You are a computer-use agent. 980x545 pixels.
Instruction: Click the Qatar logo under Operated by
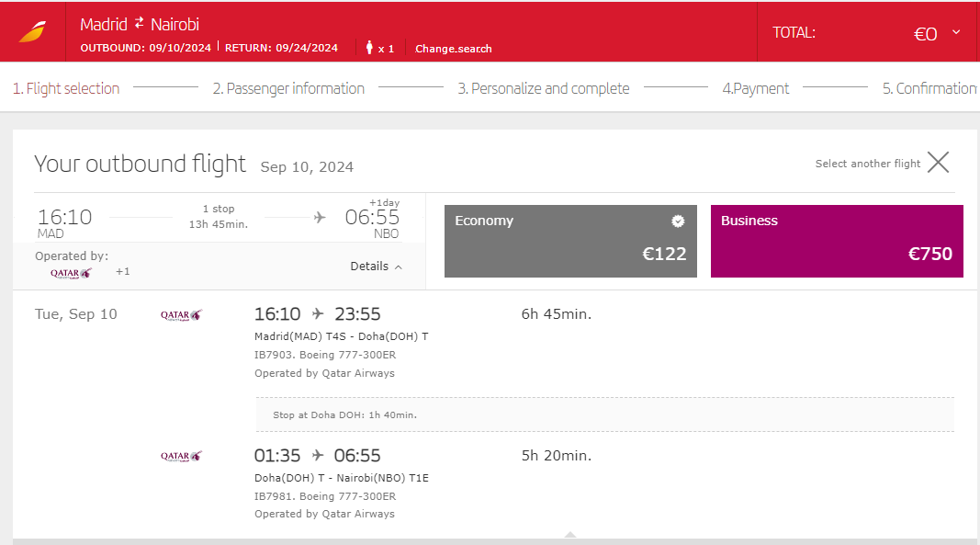point(72,273)
